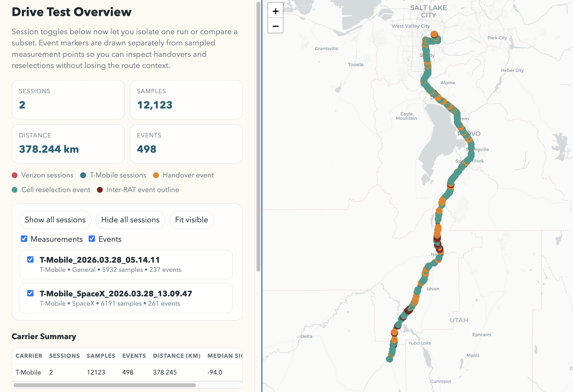Click the Inter-RAT event outline legend dot
The height and width of the screenshot is (392, 573).
click(x=100, y=190)
